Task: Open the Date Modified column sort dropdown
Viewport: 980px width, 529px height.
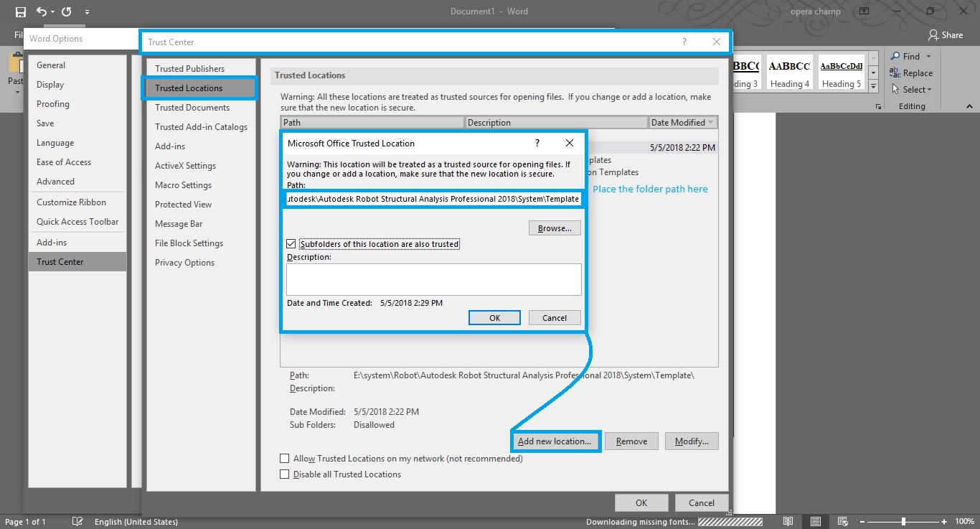Action: pos(710,122)
